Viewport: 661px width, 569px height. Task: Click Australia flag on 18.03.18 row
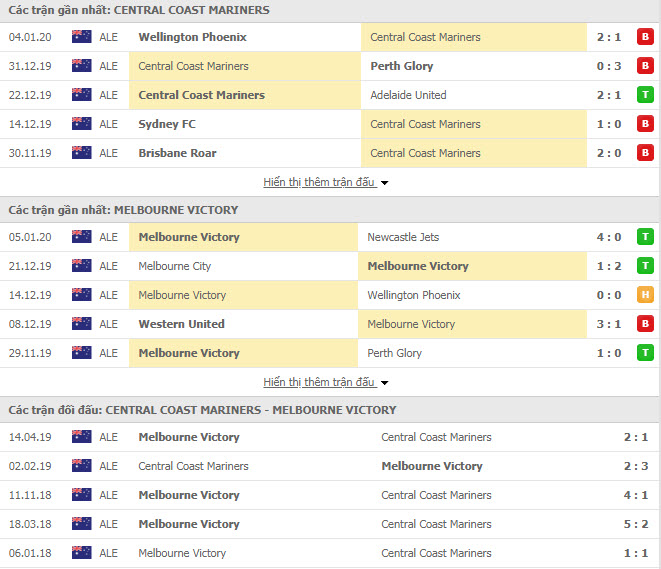[x=81, y=524]
